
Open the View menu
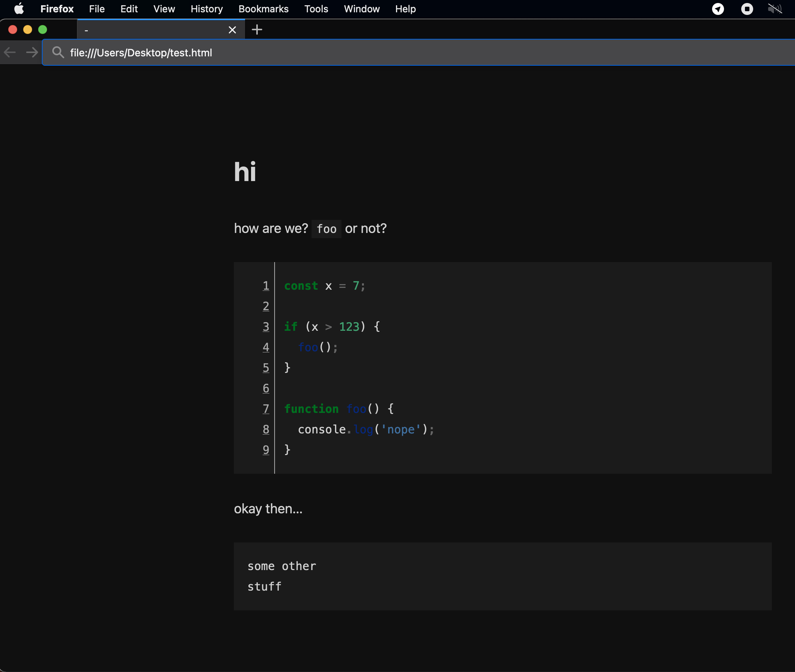(164, 9)
